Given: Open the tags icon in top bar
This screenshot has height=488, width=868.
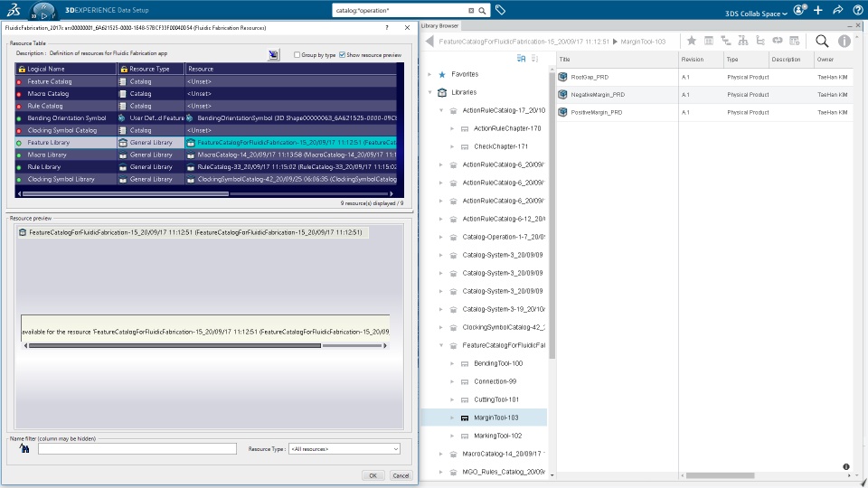Looking at the screenshot, I should click(x=500, y=10).
